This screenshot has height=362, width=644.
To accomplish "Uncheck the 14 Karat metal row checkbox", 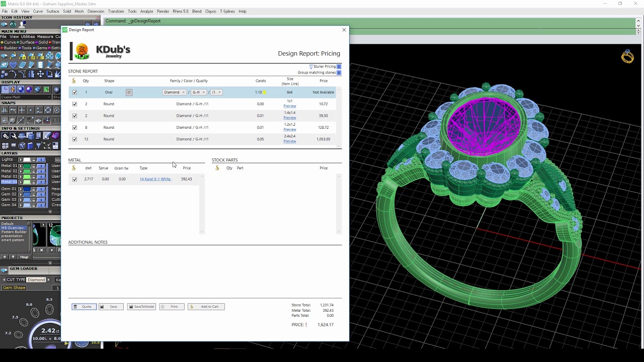I will click(x=74, y=179).
